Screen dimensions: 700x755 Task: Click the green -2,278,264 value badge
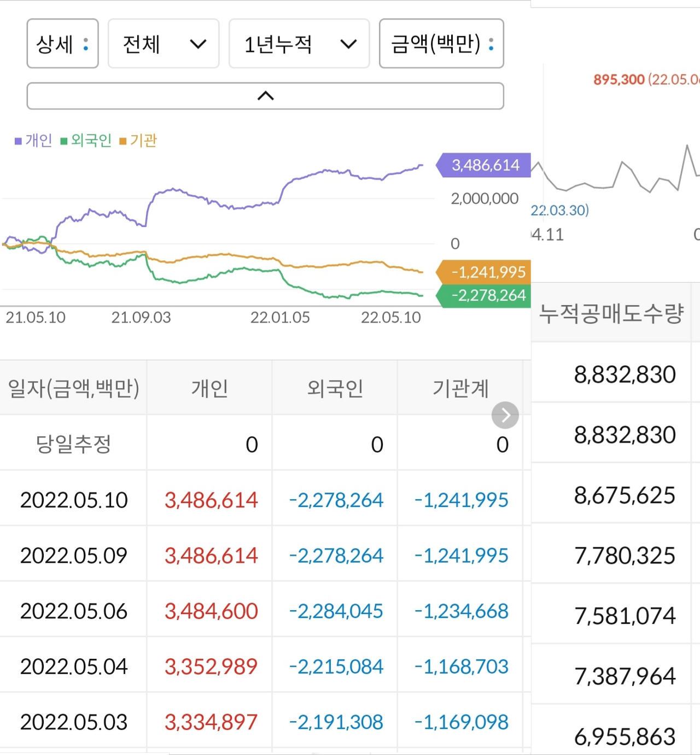pos(483,296)
